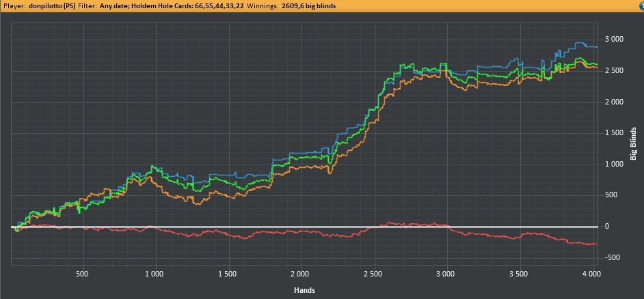Image resolution: width=644 pixels, height=299 pixels.
Task: Click the 1 000 label on the Big Blinds axis
Action: [615, 164]
